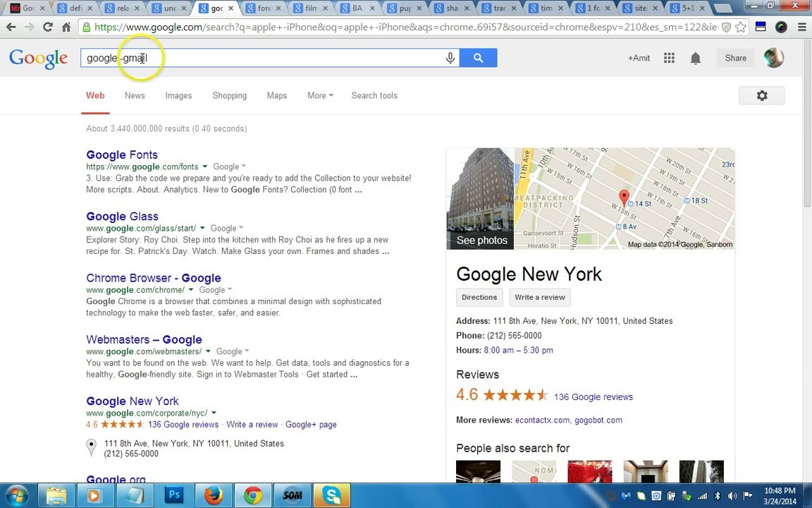Open File Explorer from the taskbar
This screenshot has width=812, height=508.
pyautogui.click(x=56, y=495)
